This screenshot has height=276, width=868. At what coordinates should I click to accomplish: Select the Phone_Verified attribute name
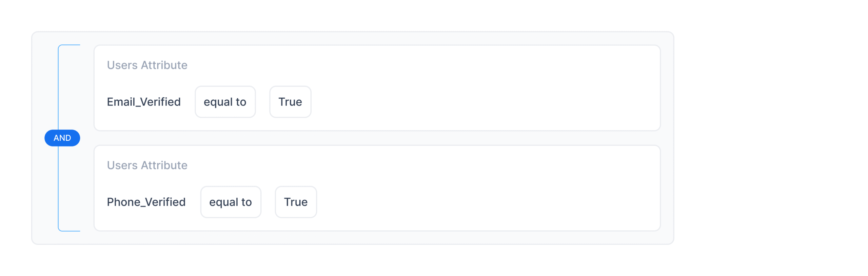tap(146, 202)
